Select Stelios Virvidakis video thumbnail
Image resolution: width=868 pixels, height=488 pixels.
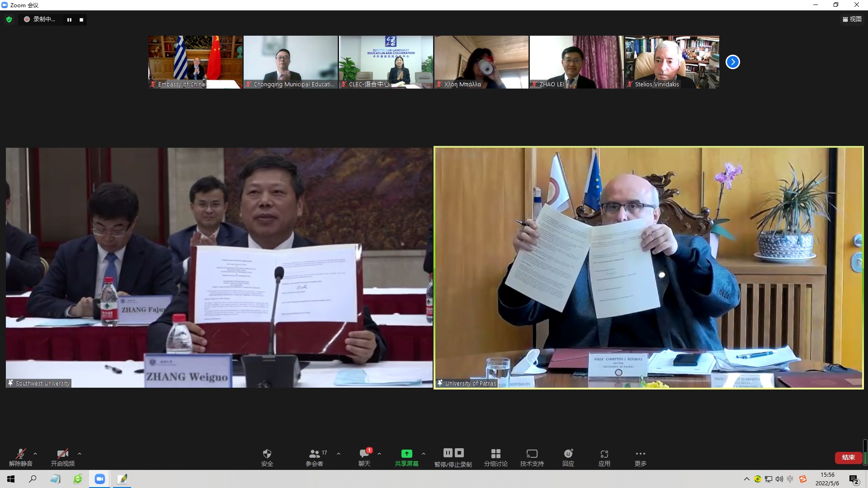point(672,62)
